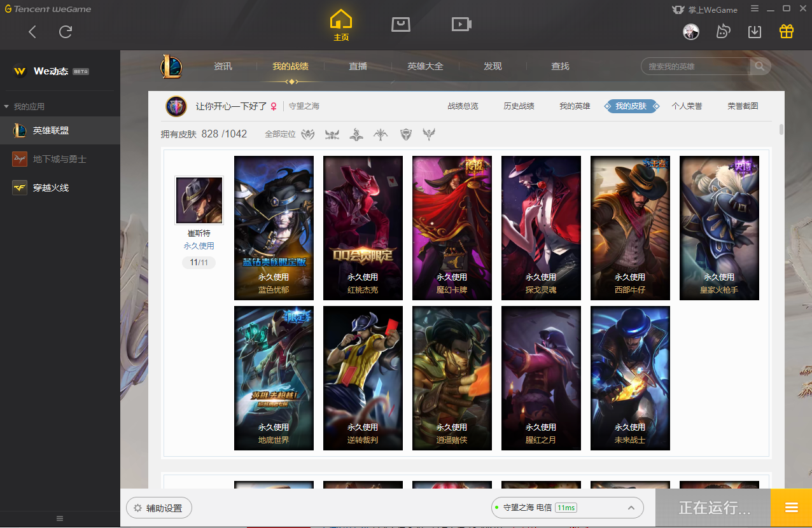The width and height of the screenshot is (812, 528).
Task: Open the gift box icon
Action: [x=787, y=31]
